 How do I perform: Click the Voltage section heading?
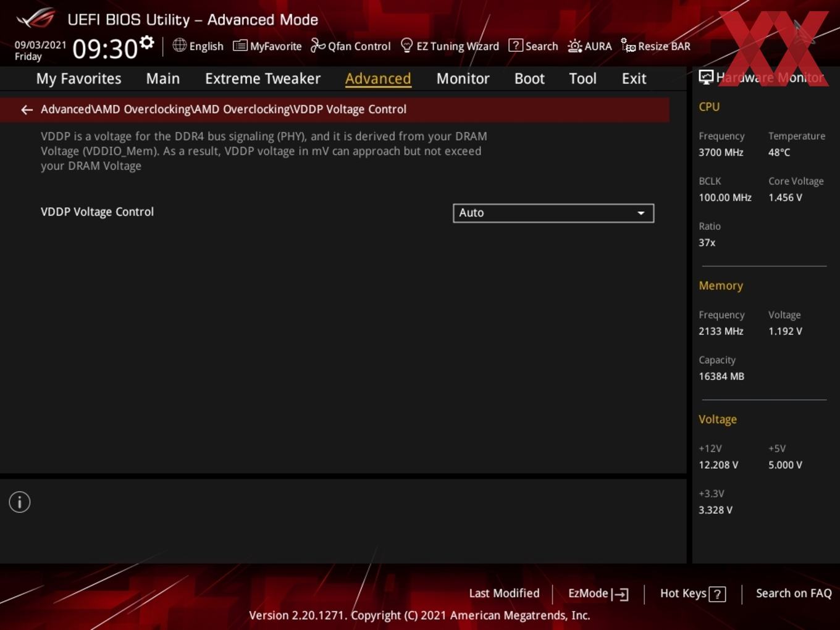click(x=718, y=419)
